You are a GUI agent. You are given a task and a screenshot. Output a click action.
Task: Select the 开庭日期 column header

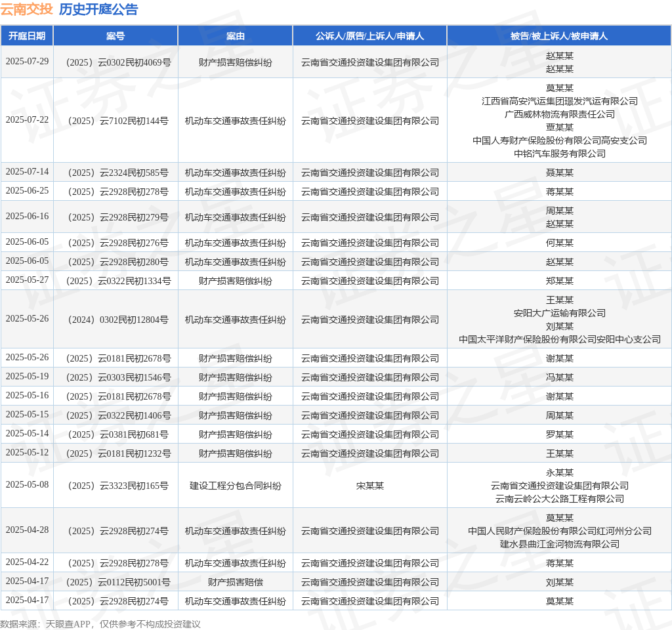tap(27, 36)
